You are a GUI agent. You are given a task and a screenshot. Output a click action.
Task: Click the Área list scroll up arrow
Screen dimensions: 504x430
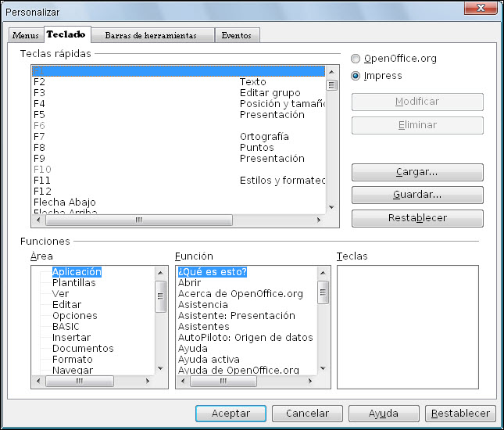(160, 273)
